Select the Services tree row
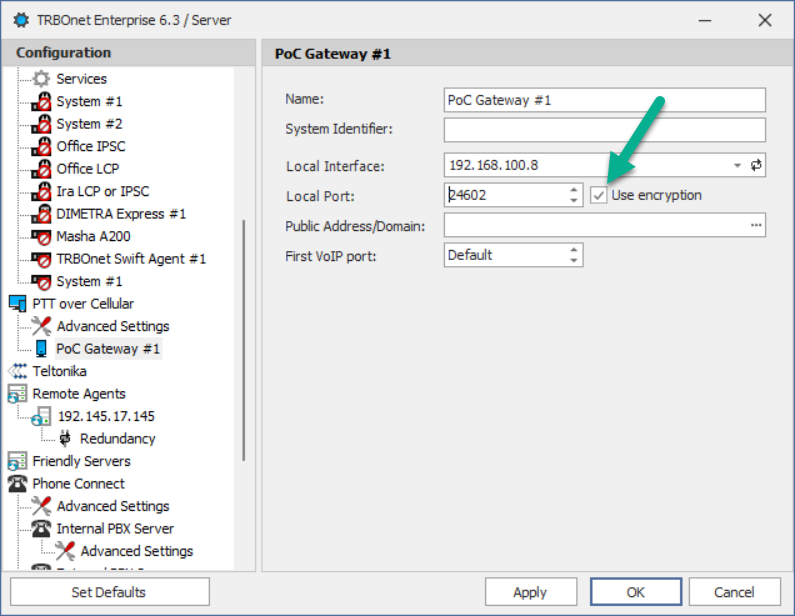This screenshot has height=616, width=795. pos(82,79)
